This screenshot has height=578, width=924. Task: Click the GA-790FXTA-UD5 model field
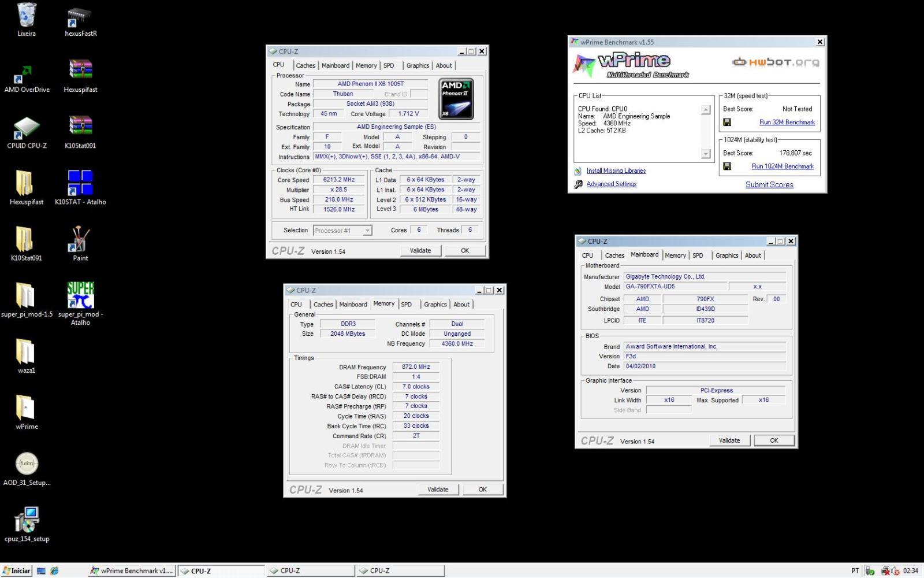(x=675, y=287)
